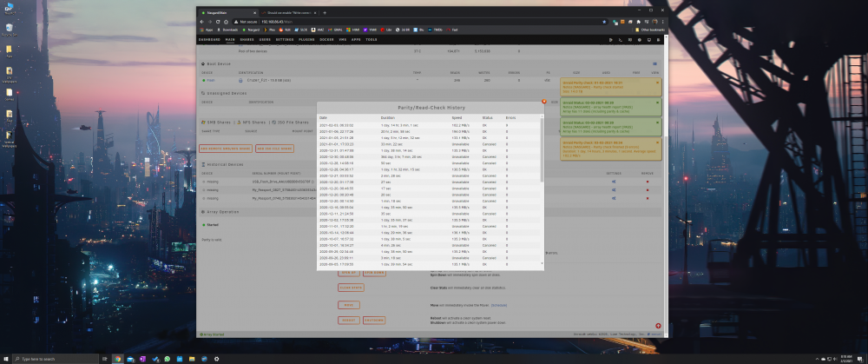Open the Plugins tab
Viewport: 868px width, 364px height.
(x=306, y=40)
